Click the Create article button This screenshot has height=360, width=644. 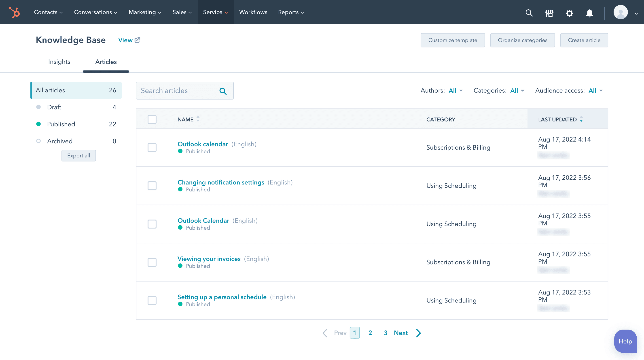click(x=584, y=40)
